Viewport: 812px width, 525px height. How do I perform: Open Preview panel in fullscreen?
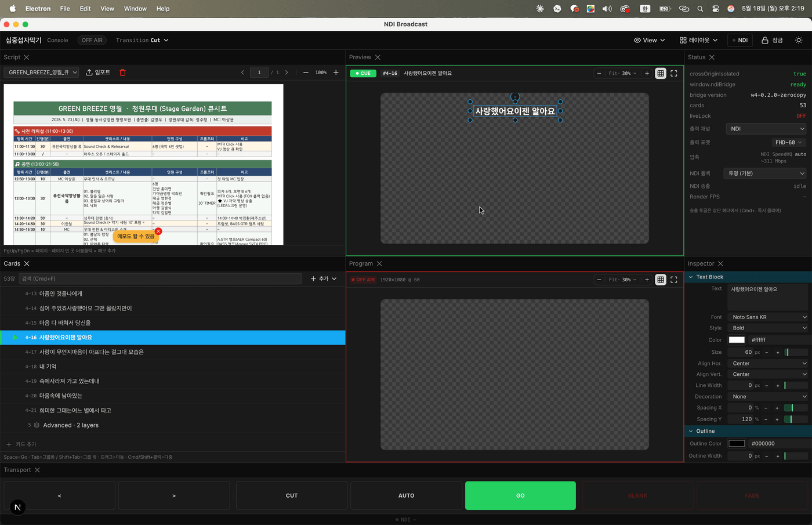pos(674,73)
